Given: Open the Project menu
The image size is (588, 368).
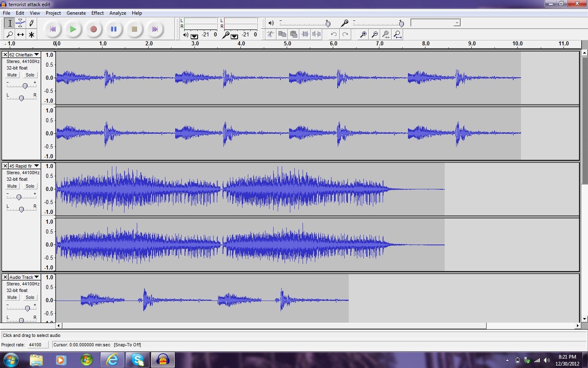Looking at the screenshot, I should [x=53, y=13].
